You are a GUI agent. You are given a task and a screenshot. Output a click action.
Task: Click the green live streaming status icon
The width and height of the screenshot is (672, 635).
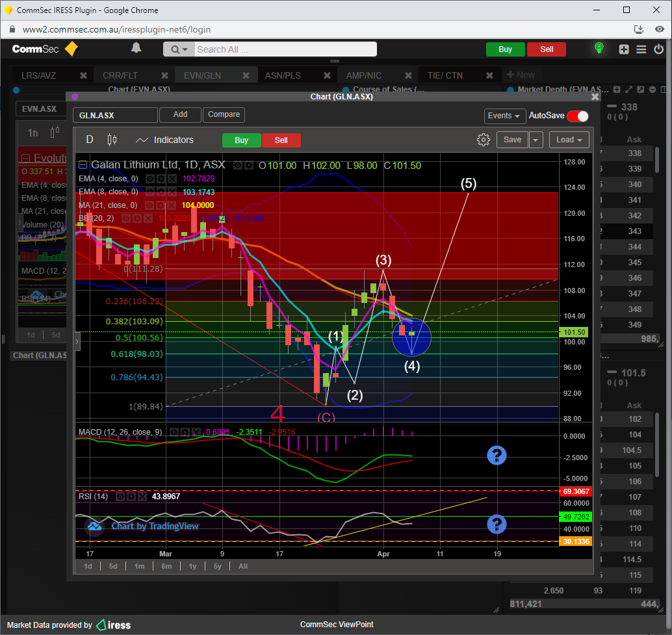coord(599,48)
